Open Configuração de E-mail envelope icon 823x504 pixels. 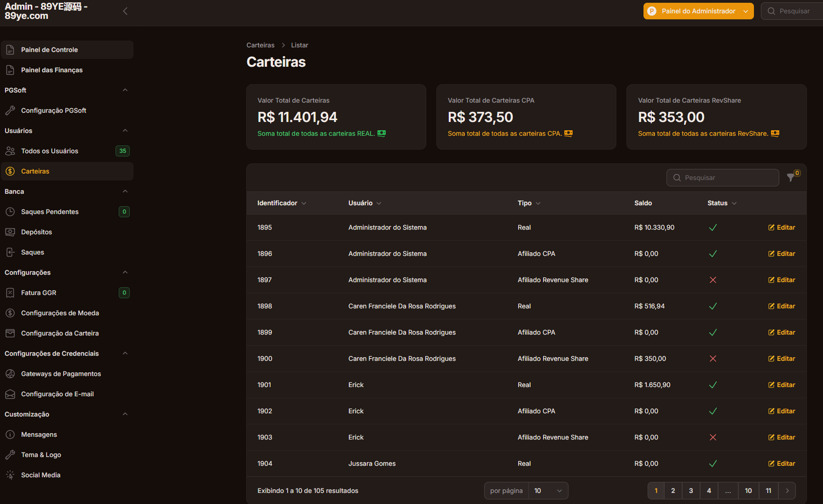pyautogui.click(x=10, y=394)
